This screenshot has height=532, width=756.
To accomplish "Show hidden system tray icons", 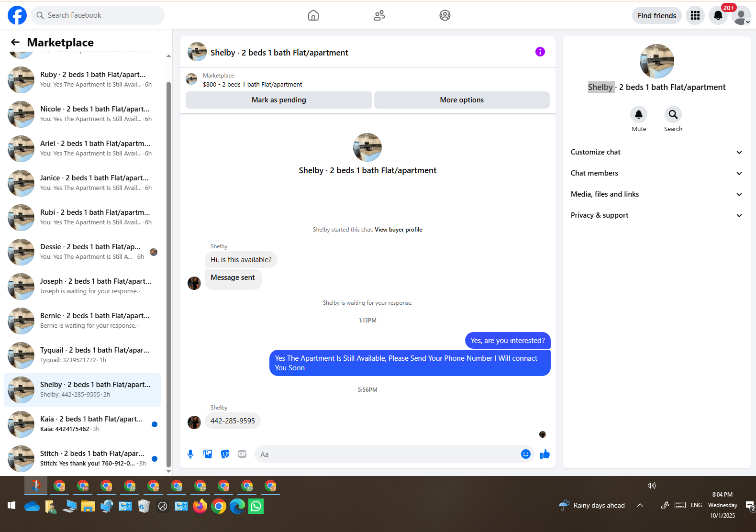I will (x=640, y=505).
